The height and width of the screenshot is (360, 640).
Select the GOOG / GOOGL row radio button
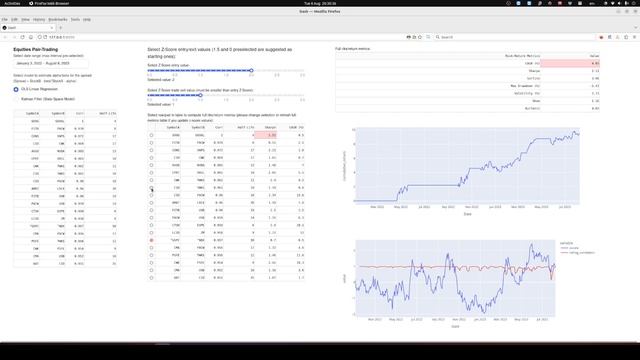click(151, 135)
